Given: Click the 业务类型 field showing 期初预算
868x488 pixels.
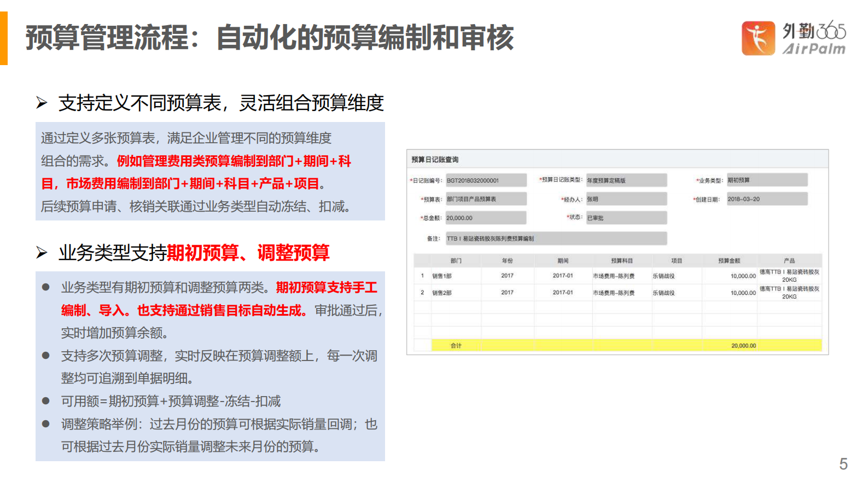Looking at the screenshot, I should [767, 180].
